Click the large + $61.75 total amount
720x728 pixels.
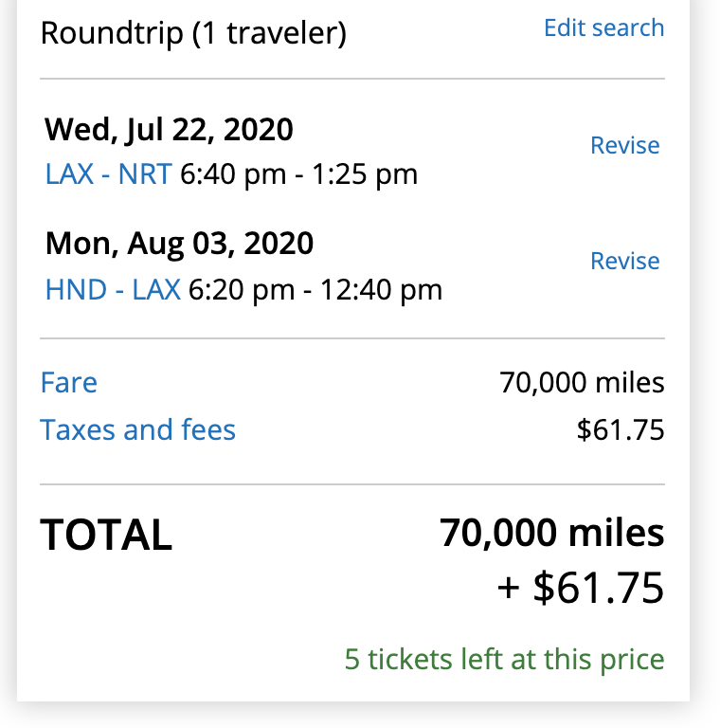tap(580, 589)
